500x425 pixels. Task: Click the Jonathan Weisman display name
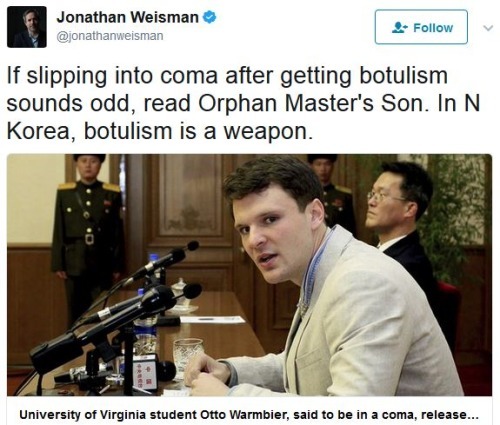click(128, 17)
